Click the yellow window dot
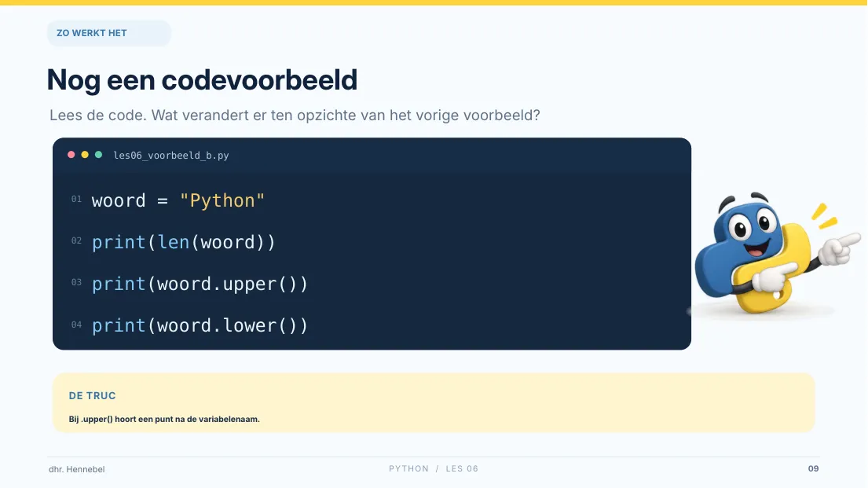868x488 pixels. [x=85, y=155]
